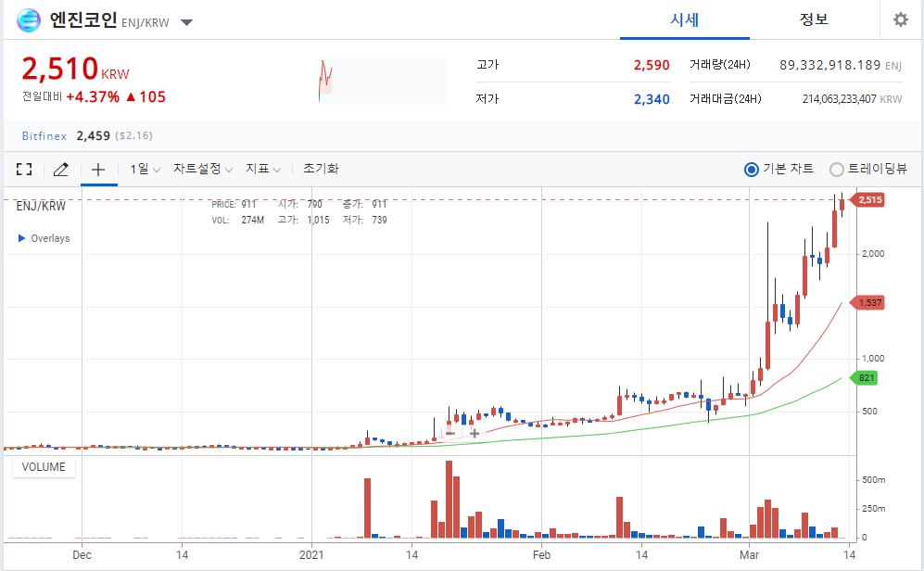Click the ENJ/KRW chart label
Viewport: 924px width, 571px height.
(x=41, y=206)
